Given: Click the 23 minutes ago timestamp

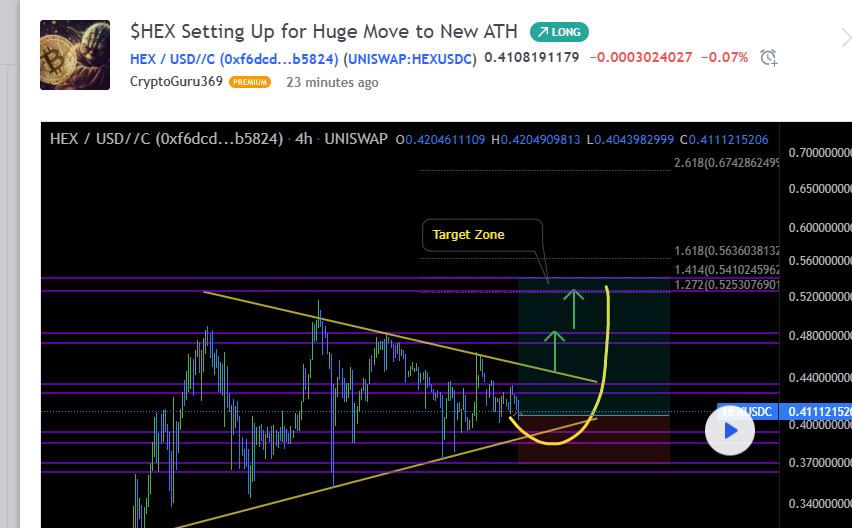Looking at the screenshot, I should (x=333, y=83).
